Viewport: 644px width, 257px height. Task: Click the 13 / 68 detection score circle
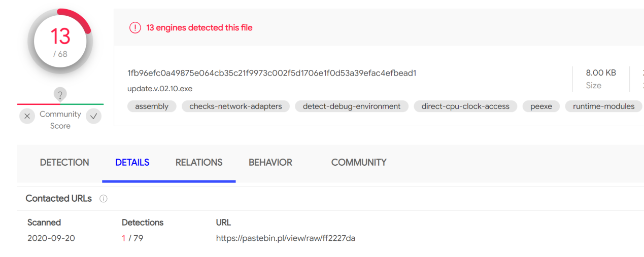[x=60, y=41]
